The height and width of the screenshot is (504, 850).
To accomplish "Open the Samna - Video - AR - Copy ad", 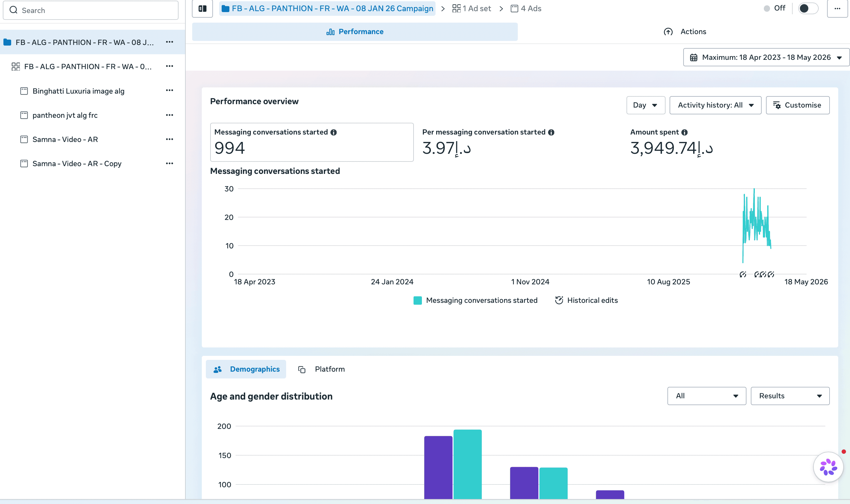I will coord(77,164).
